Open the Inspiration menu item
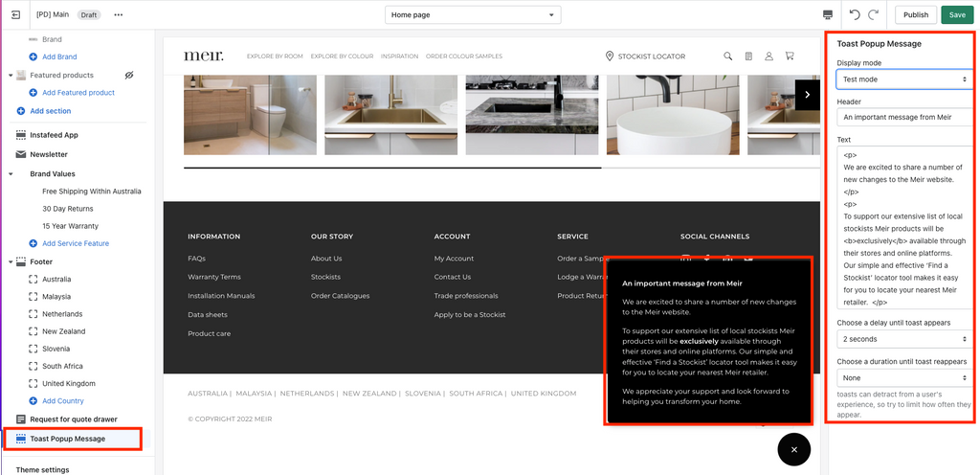 [x=399, y=57]
